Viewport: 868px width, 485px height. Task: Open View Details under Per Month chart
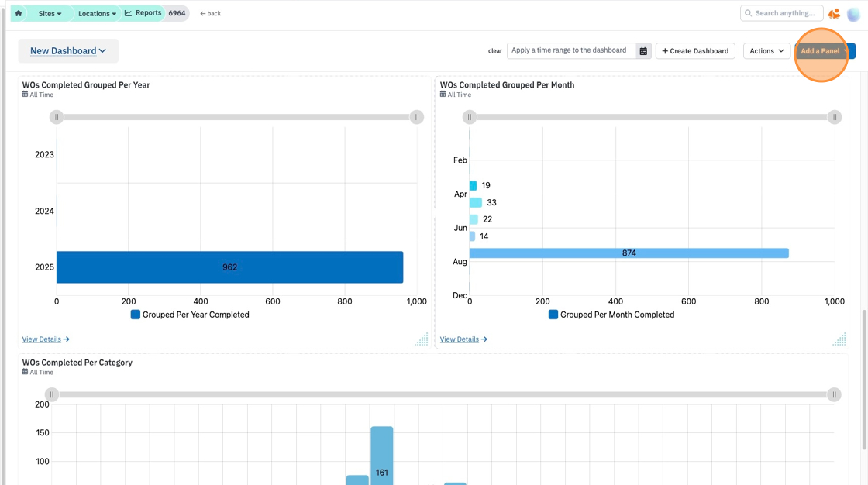(x=463, y=339)
